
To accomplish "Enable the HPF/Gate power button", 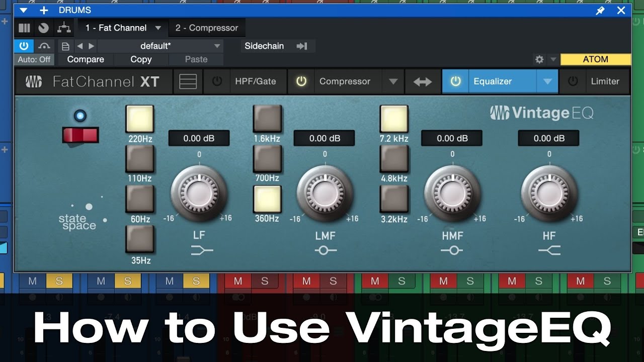I will pos(217,81).
